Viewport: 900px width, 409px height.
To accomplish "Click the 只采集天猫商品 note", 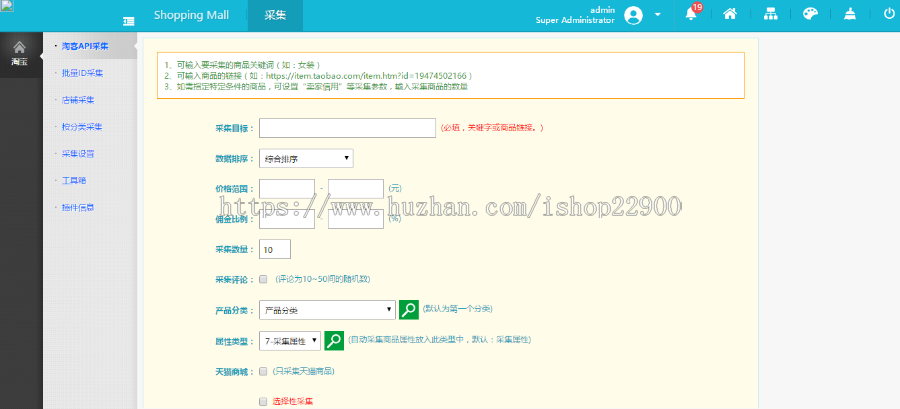I will (304, 371).
